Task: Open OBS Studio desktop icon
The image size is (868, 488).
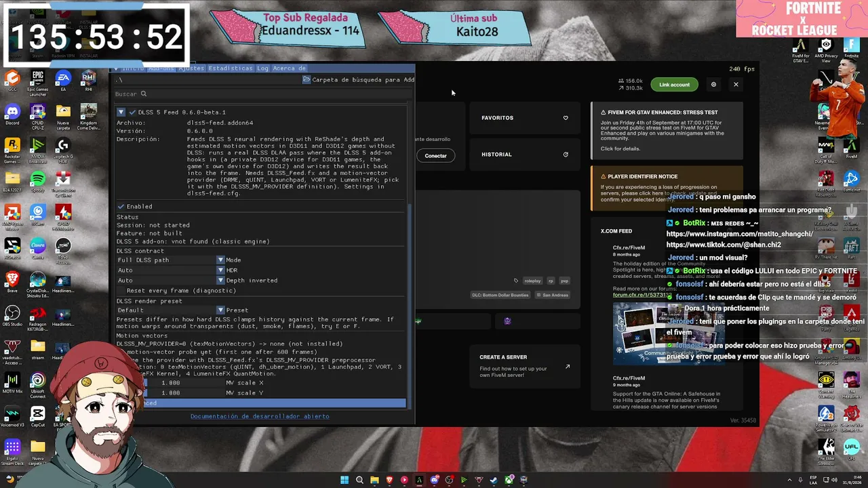Action: [12, 316]
